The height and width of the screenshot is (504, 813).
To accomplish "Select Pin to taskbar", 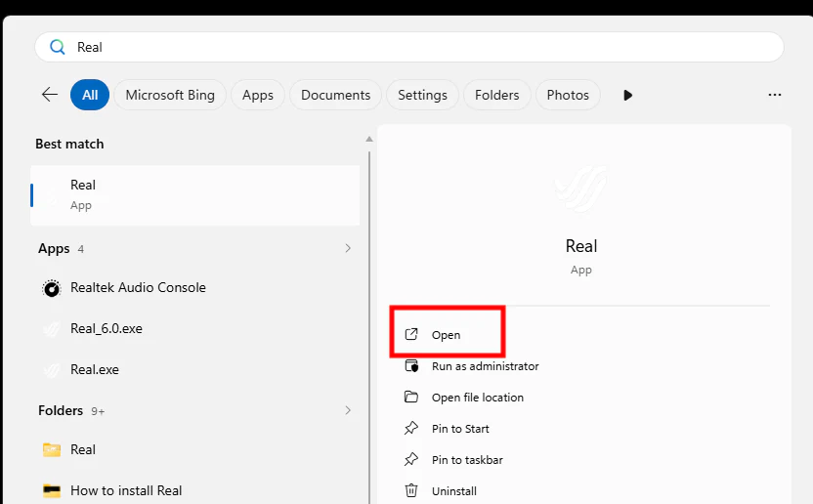I will [x=467, y=460].
